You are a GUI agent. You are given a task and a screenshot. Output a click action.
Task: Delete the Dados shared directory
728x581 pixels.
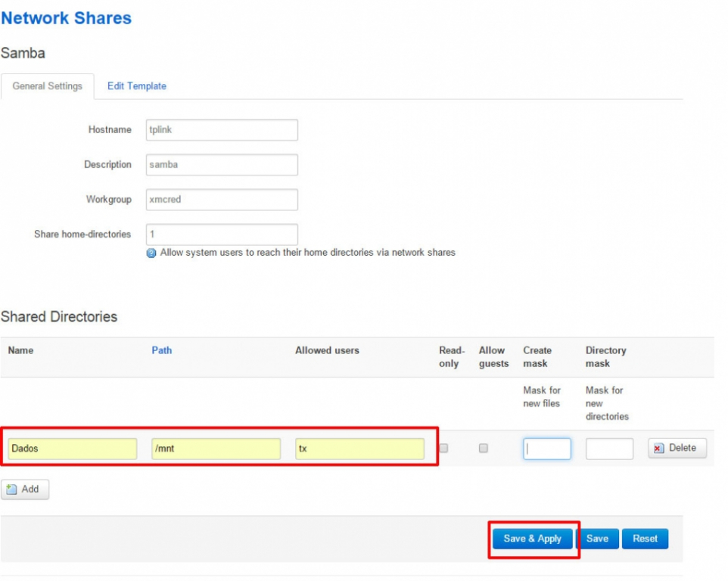pos(677,449)
